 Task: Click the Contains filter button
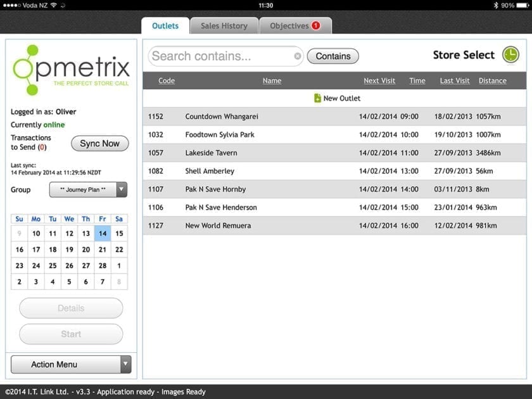point(332,56)
